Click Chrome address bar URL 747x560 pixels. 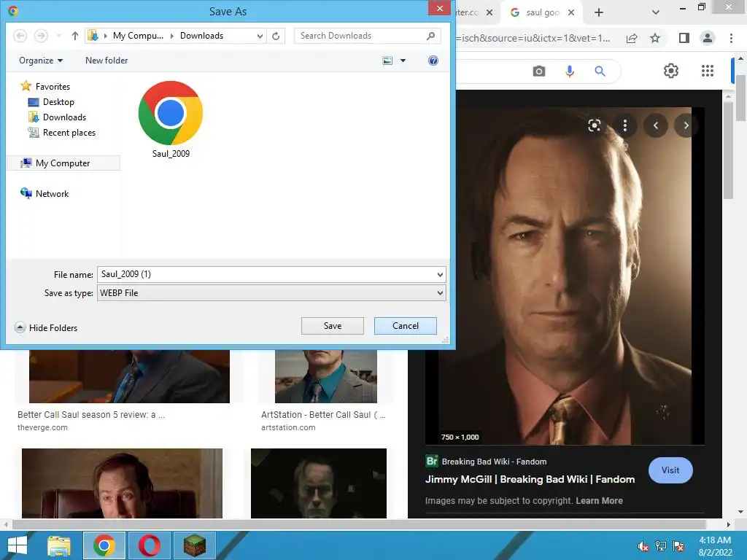coord(533,38)
